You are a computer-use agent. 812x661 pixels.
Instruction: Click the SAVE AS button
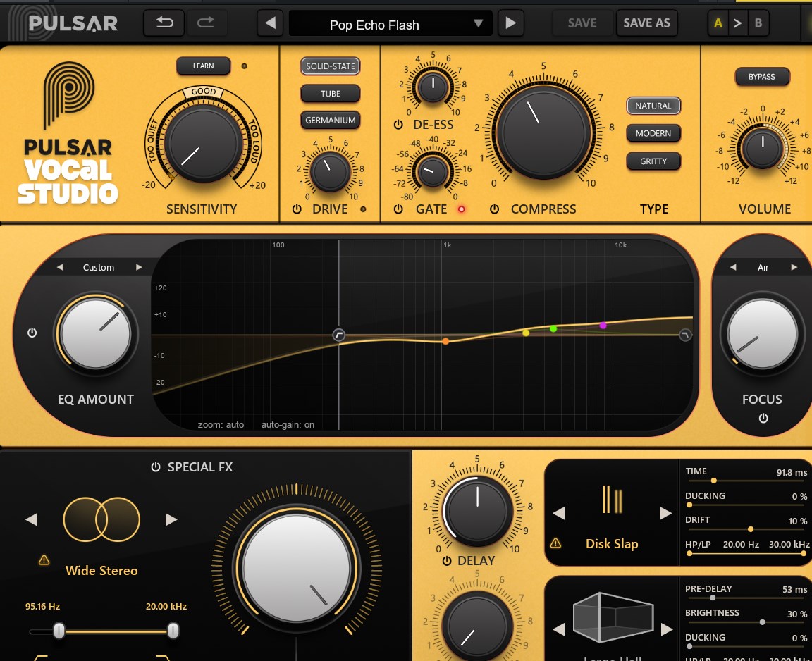(x=646, y=23)
